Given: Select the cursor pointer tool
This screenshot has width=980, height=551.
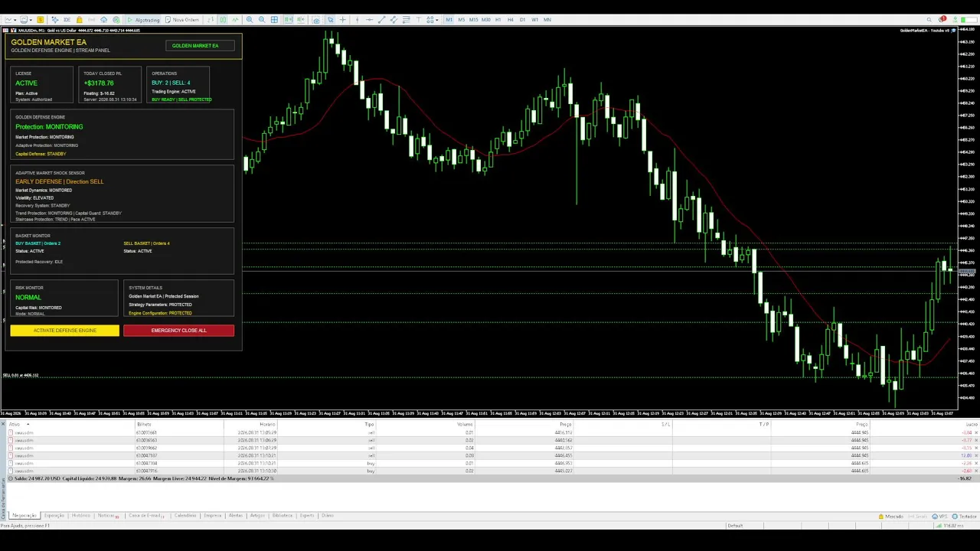Looking at the screenshot, I should click(x=330, y=20).
